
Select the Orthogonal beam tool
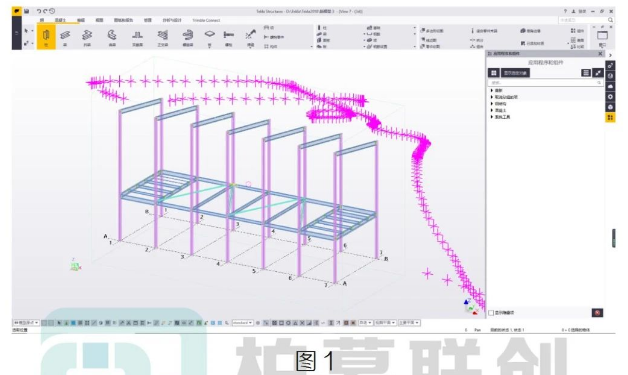(163, 37)
